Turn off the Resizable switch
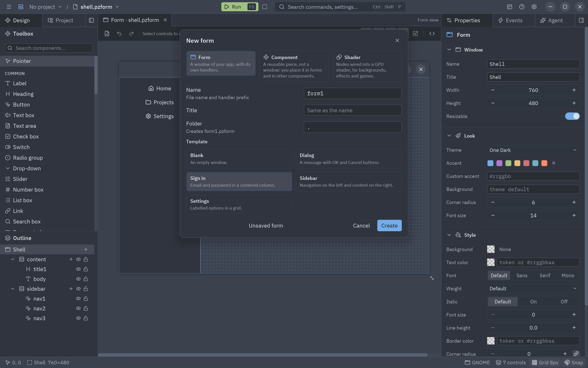Screen dimensions: 588x368 pyautogui.click(x=572, y=116)
